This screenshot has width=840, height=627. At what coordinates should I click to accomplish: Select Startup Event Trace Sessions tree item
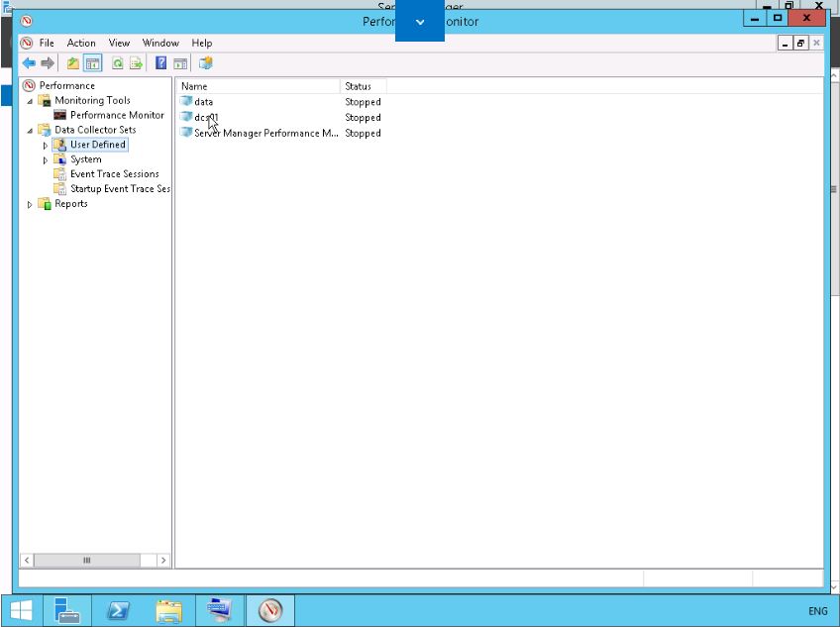click(120, 188)
